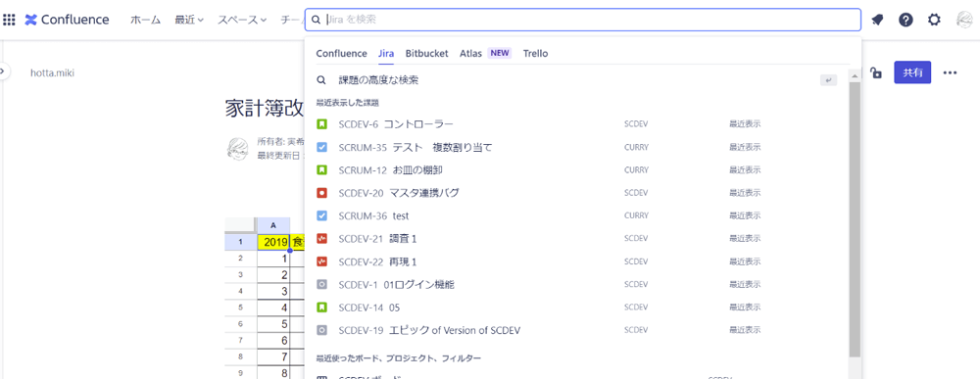Click the 共有 share button
This screenshot has height=379, width=980.
point(912,72)
